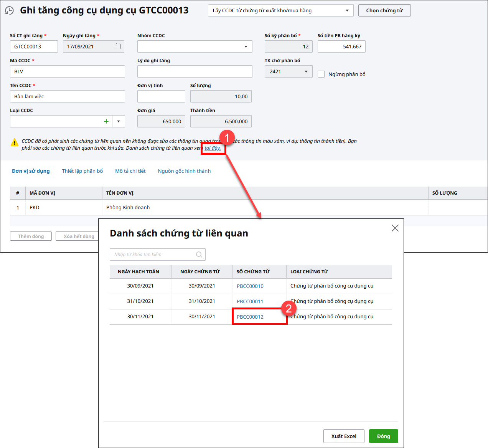The image size is (488, 448).
Task: Open the calendar picker for Ngày ghi tăng
Action: pos(118,46)
